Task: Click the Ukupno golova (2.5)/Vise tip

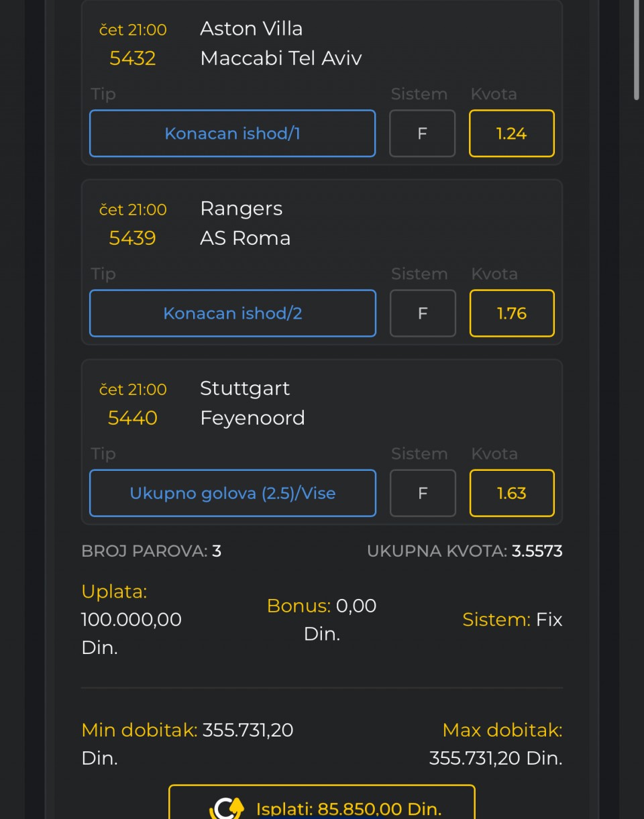Action: pyautogui.click(x=232, y=493)
